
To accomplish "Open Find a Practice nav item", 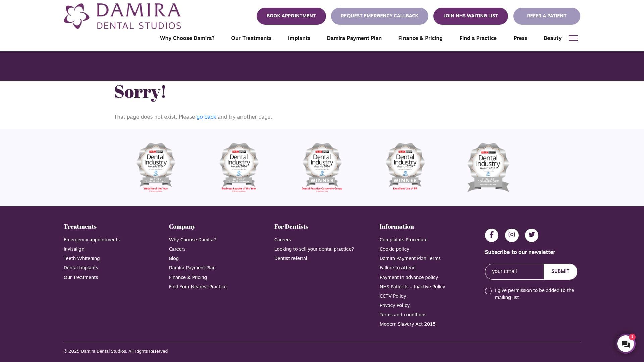I will pos(478,38).
